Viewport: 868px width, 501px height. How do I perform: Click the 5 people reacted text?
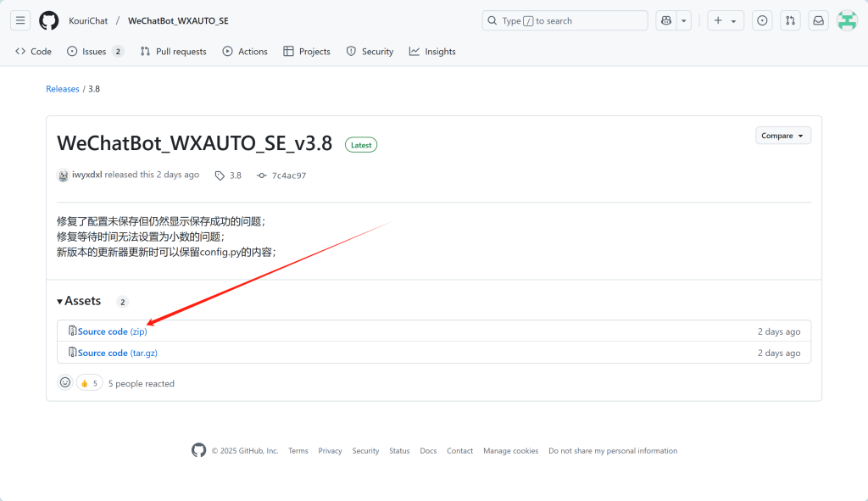point(142,384)
